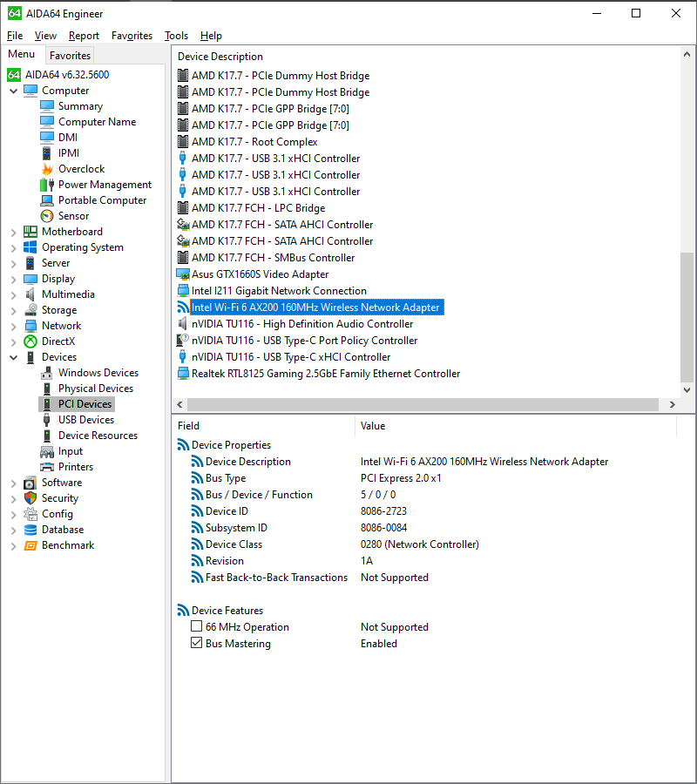Expand the Multimedia tree node

pos(13,295)
